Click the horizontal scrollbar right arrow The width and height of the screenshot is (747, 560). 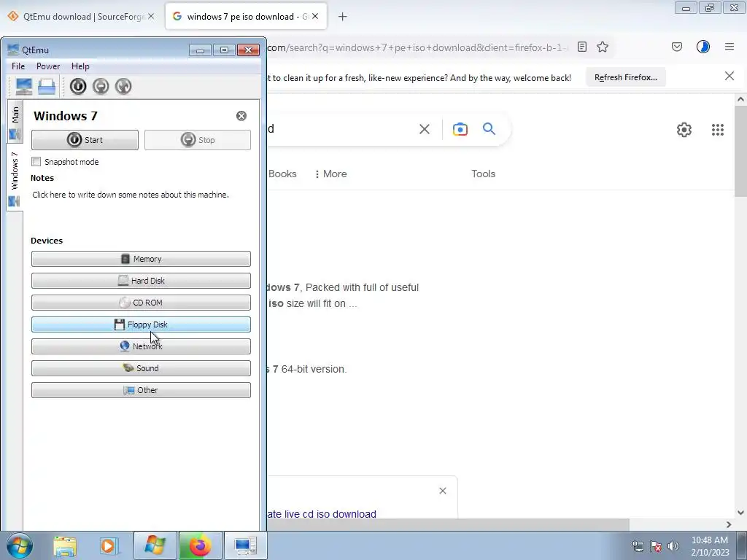(x=729, y=525)
